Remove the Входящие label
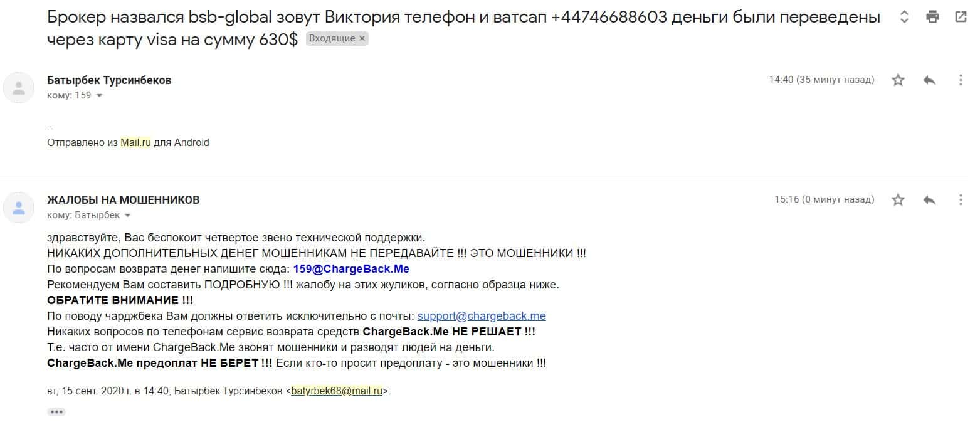Screen dimensions: 980x427 362,38
